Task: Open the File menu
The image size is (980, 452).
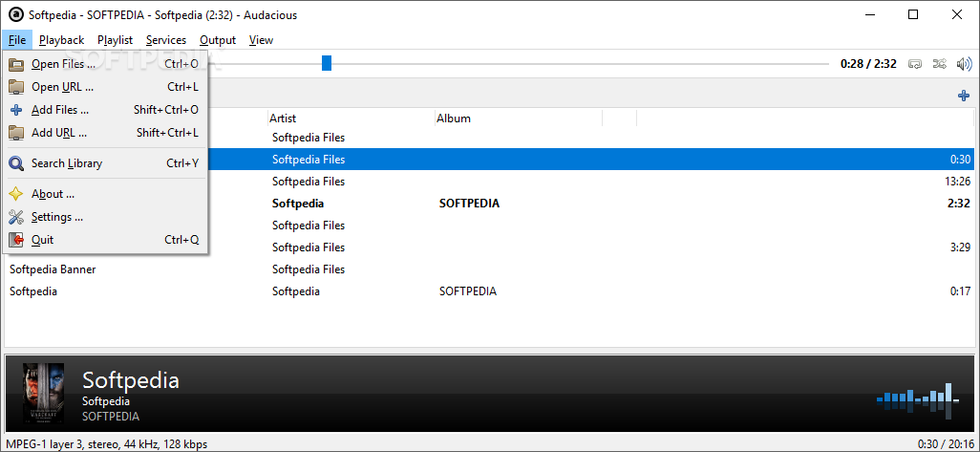Action: [17, 40]
